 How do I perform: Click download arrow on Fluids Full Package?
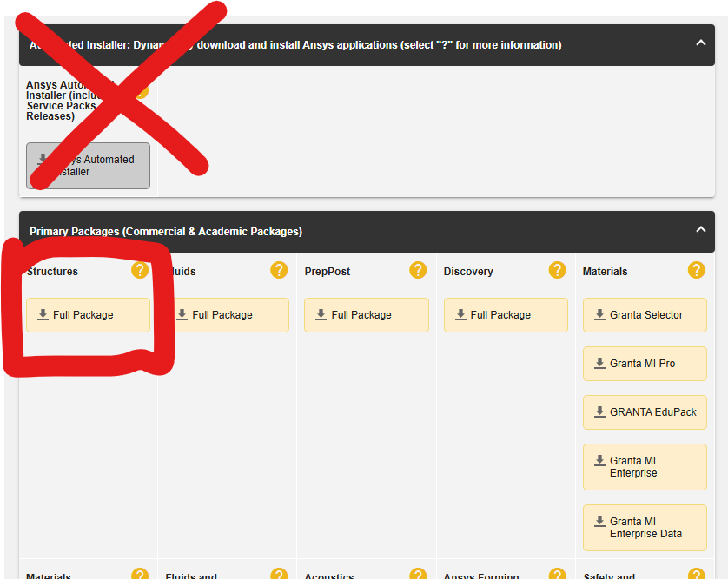click(182, 314)
